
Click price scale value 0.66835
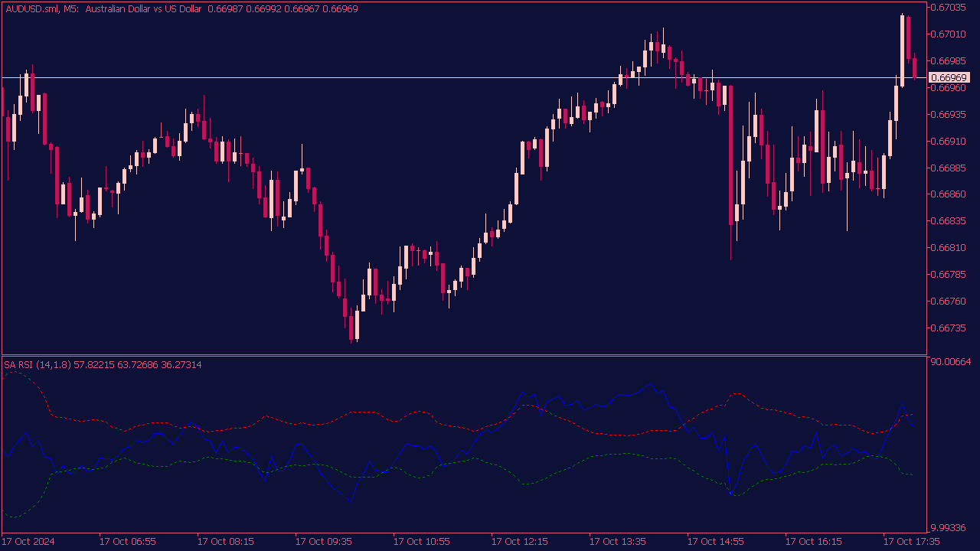point(949,221)
